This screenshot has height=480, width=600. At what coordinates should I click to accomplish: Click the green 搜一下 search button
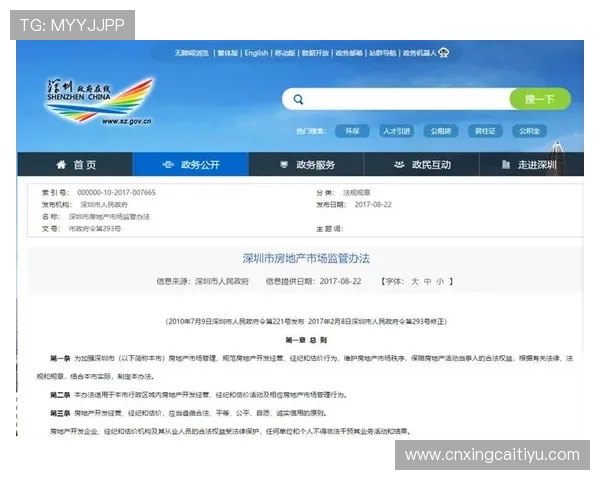pyautogui.click(x=540, y=99)
